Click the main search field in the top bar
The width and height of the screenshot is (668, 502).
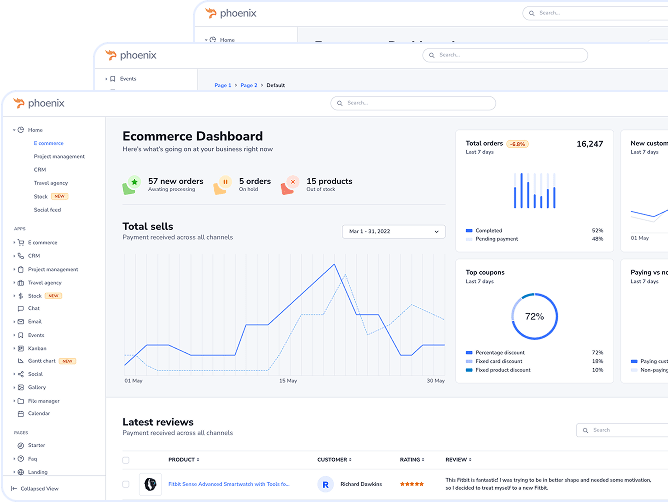pyautogui.click(x=400, y=102)
